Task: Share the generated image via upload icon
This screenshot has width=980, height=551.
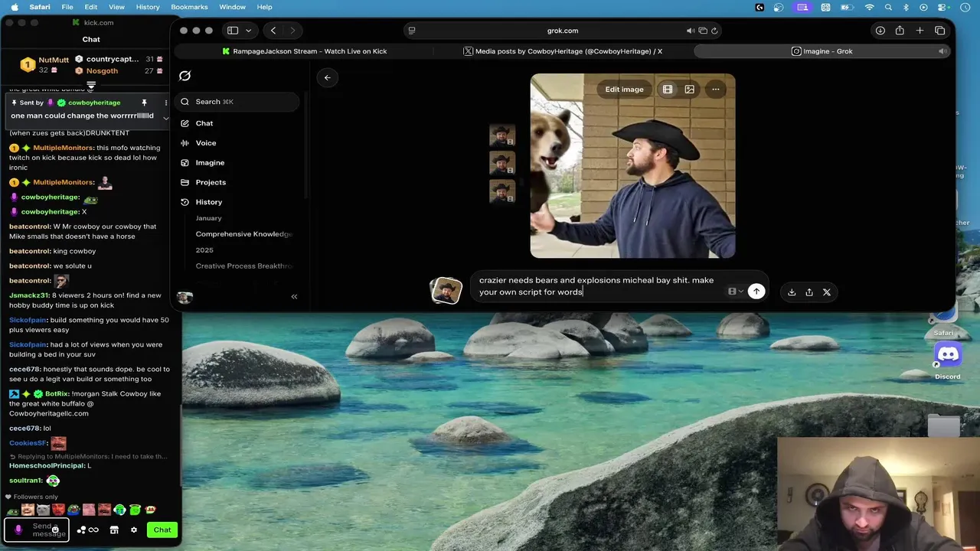Action: pos(809,292)
